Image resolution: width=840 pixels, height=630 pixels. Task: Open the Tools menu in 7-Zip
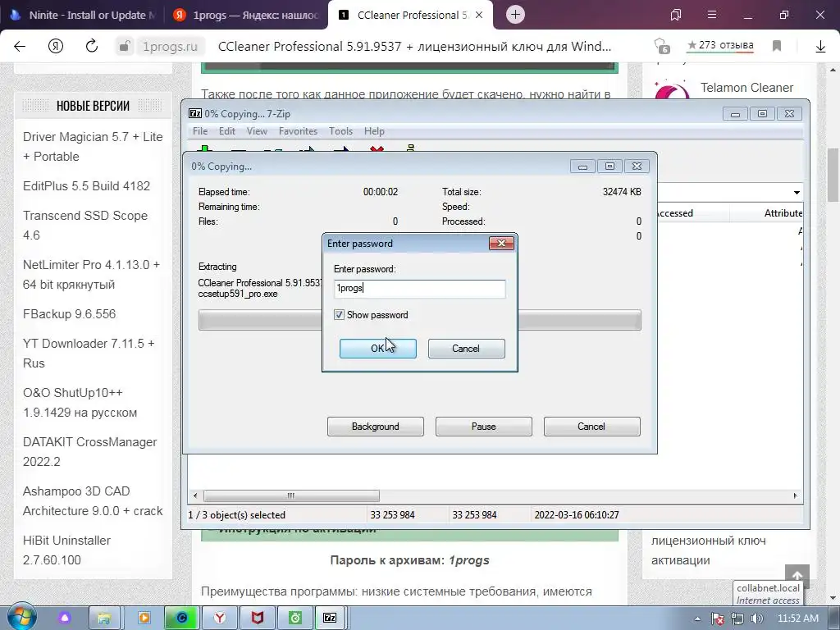[340, 131]
